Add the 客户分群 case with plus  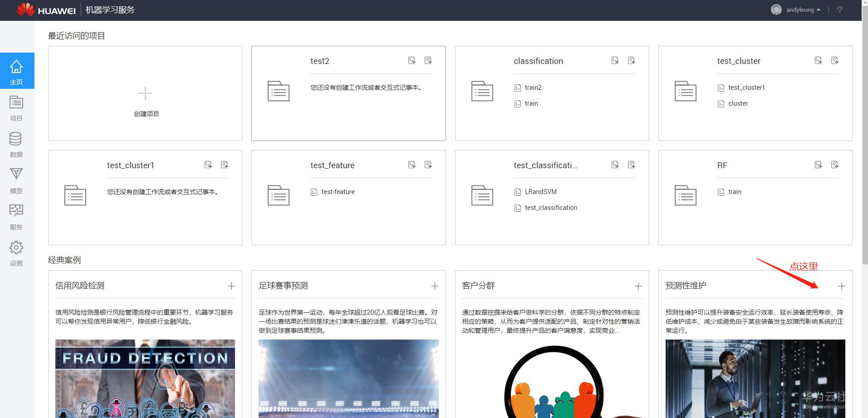[638, 286]
